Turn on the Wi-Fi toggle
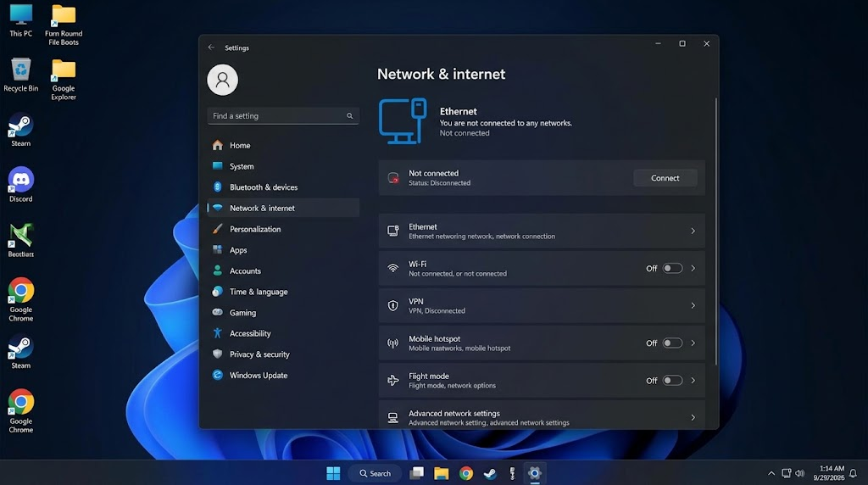 672,268
